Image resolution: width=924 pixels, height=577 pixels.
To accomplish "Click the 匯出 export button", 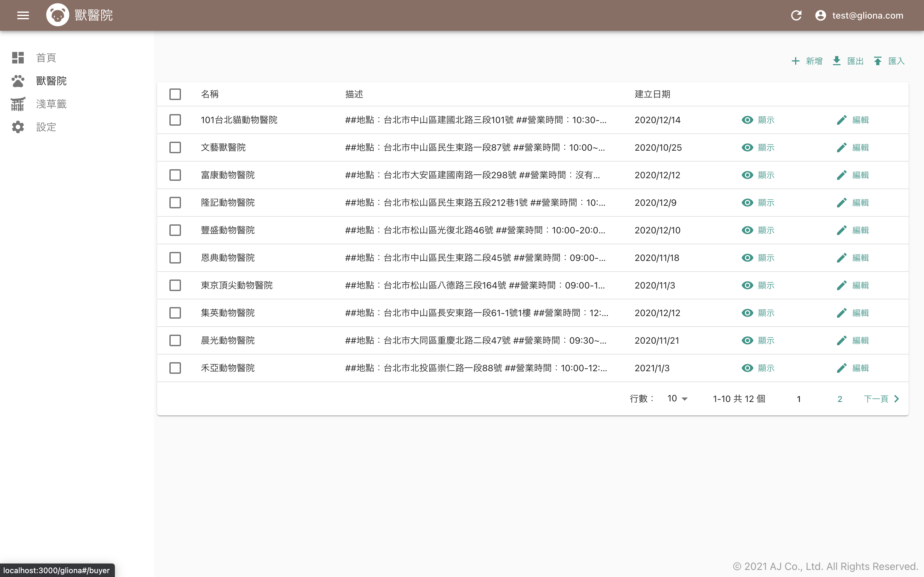I will point(848,61).
